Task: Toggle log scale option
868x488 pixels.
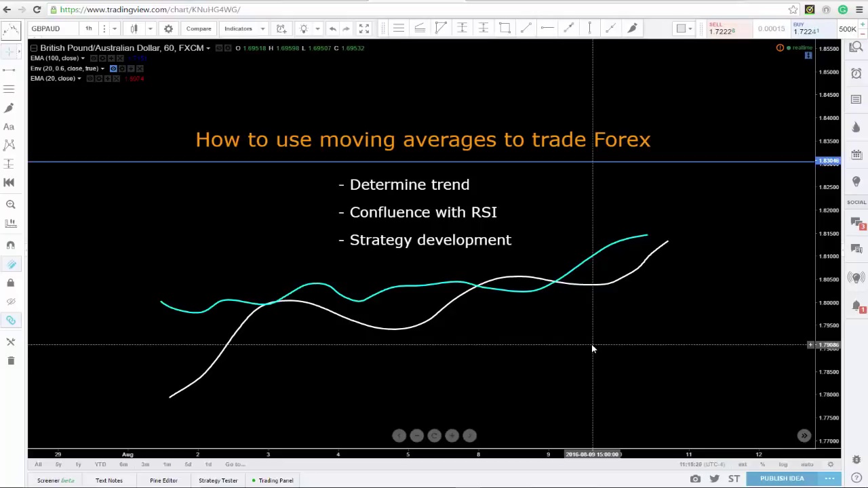Action: (x=783, y=464)
